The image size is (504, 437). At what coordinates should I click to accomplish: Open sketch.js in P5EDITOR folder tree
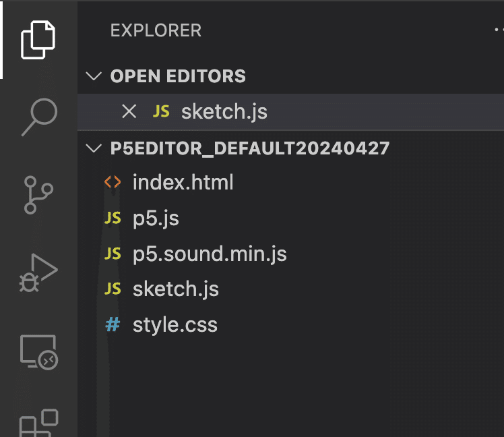290,289
